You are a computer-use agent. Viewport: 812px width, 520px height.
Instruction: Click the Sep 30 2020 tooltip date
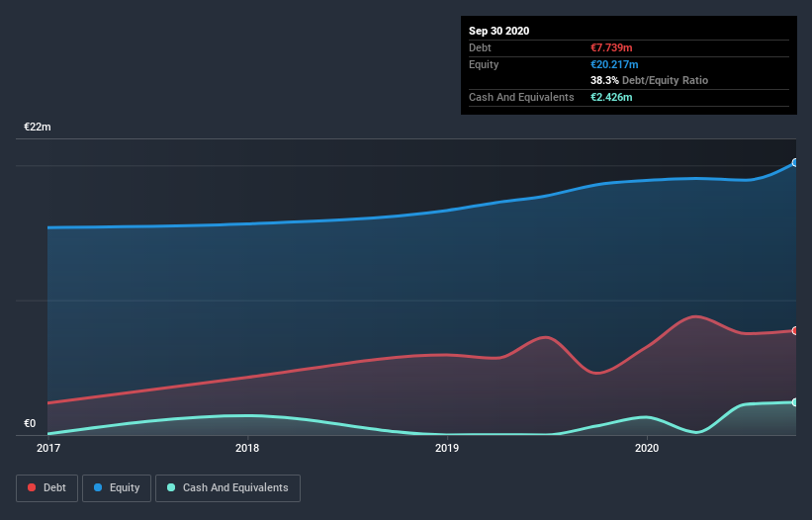[x=499, y=31]
